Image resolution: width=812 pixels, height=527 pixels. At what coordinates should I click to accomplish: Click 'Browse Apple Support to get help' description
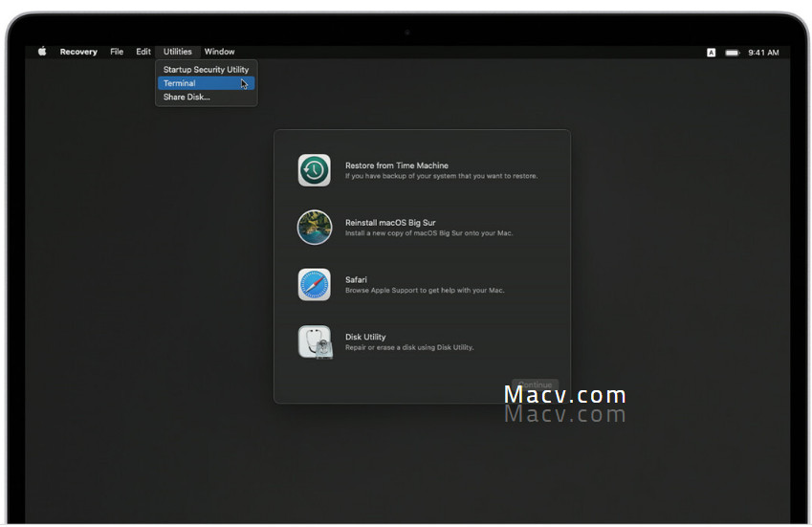tap(425, 291)
